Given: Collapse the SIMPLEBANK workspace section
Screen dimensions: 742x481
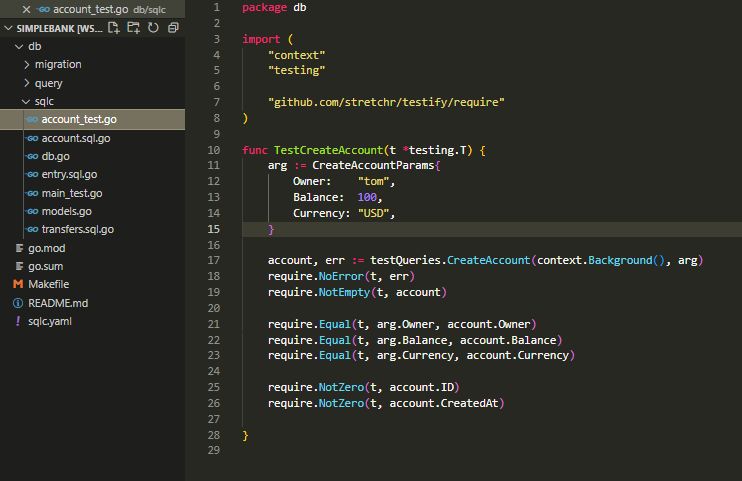Looking at the screenshot, I should pos(8,28).
